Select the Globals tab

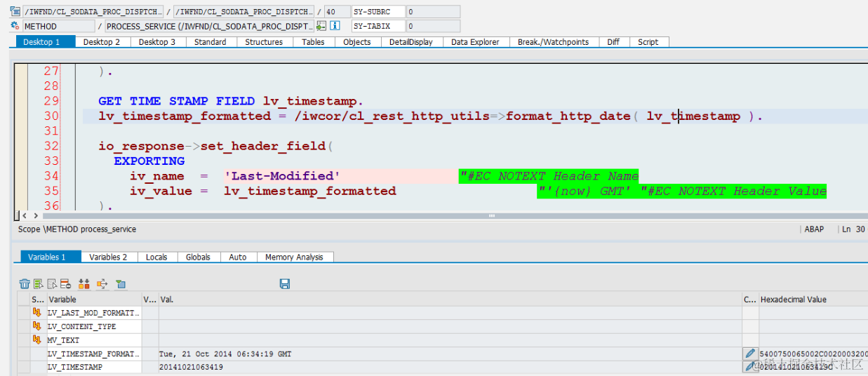click(199, 257)
